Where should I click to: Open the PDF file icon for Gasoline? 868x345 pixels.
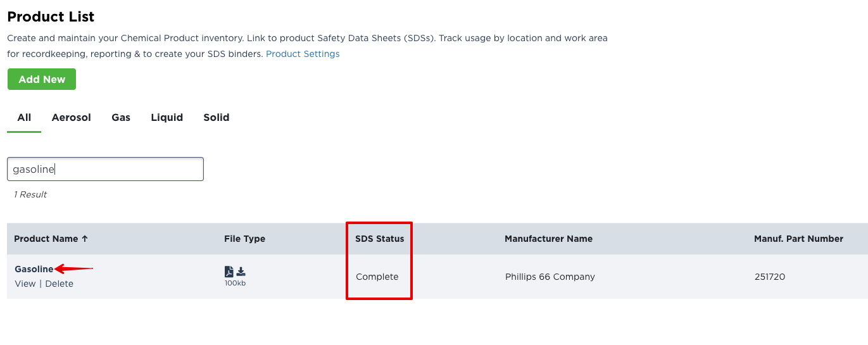[229, 272]
